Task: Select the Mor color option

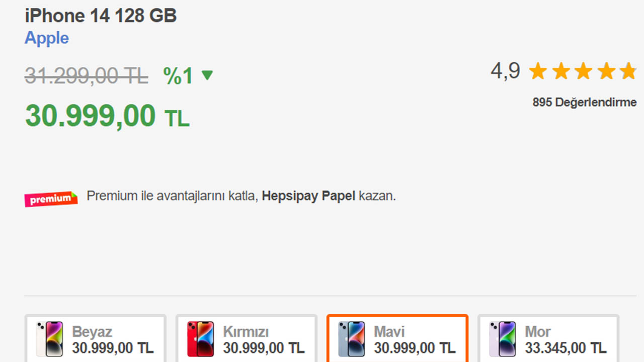Action: [x=548, y=339]
